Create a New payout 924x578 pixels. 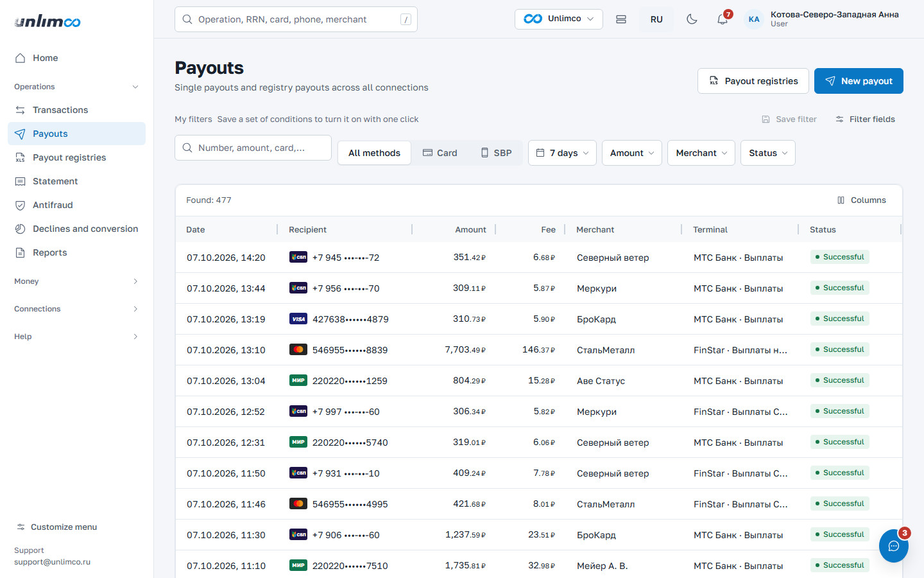(859, 81)
